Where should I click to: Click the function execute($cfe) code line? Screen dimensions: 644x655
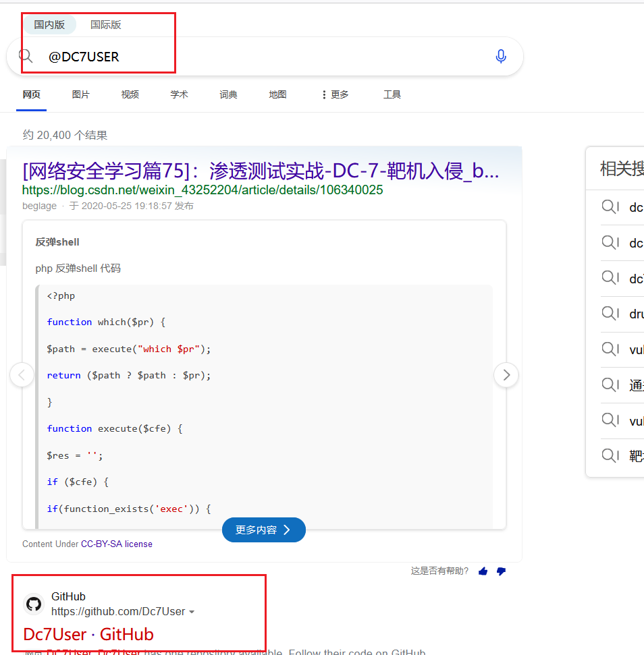pos(115,428)
